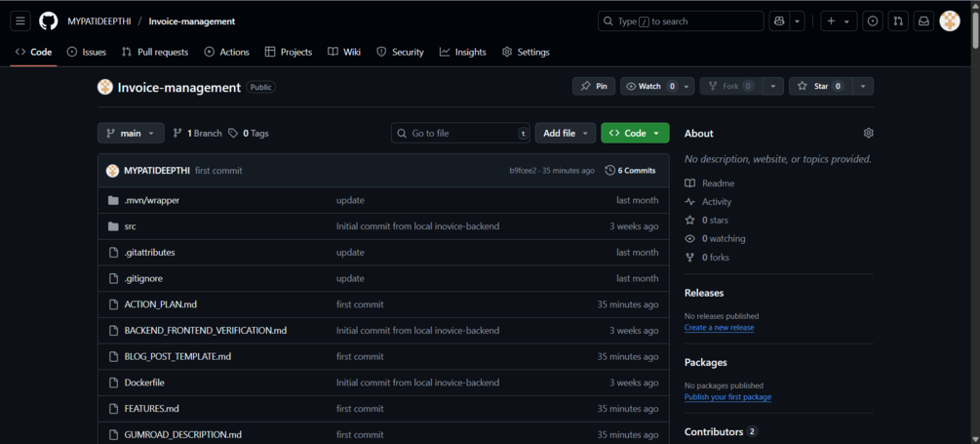Open FEATURES.md file

pos(152,408)
